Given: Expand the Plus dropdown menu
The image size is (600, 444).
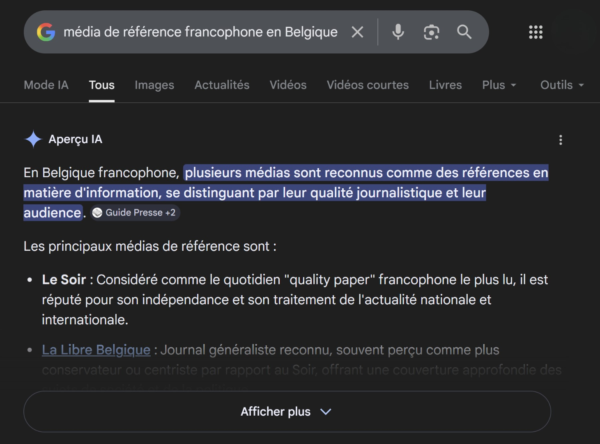Looking at the screenshot, I should [x=499, y=85].
